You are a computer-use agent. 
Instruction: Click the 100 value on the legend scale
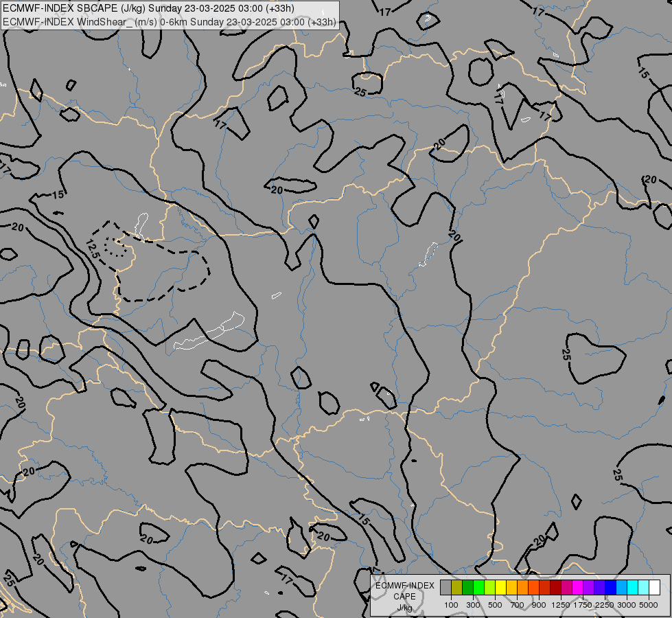451,605
